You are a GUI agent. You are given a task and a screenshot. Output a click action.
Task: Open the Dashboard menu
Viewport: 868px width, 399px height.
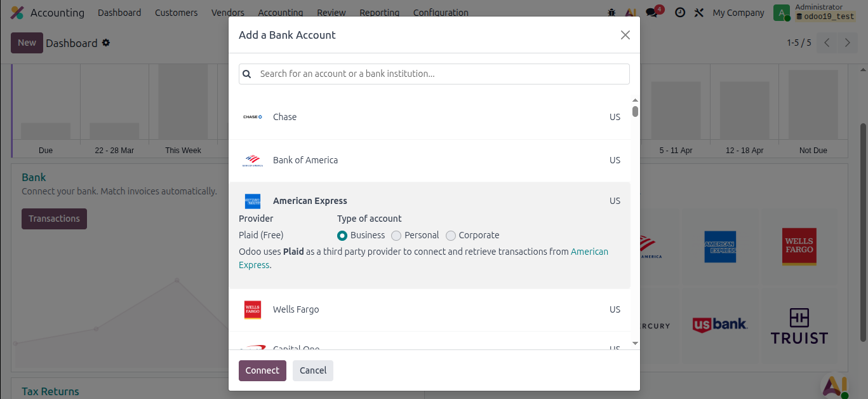click(119, 13)
